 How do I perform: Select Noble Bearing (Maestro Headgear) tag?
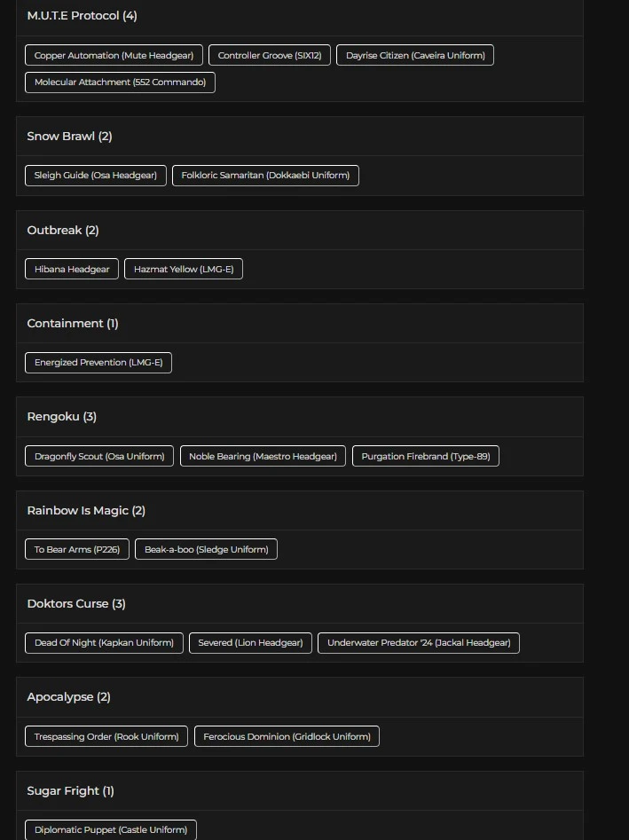point(263,456)
